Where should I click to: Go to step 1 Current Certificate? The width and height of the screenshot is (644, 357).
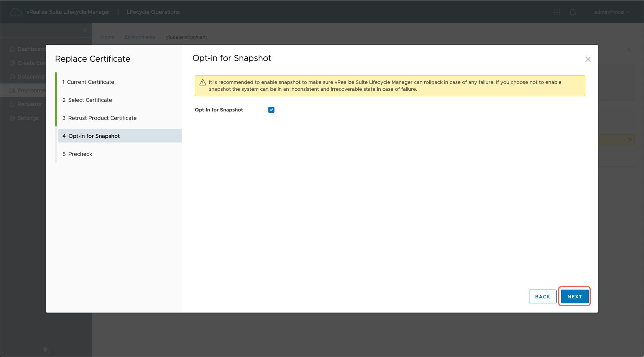click(x=90, y=82)
